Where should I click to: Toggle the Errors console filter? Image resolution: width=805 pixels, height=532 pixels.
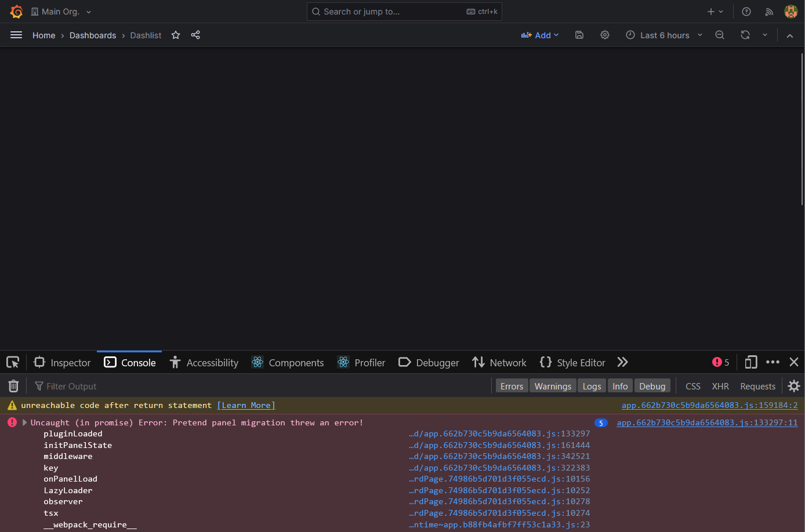(x=512, y=385)
